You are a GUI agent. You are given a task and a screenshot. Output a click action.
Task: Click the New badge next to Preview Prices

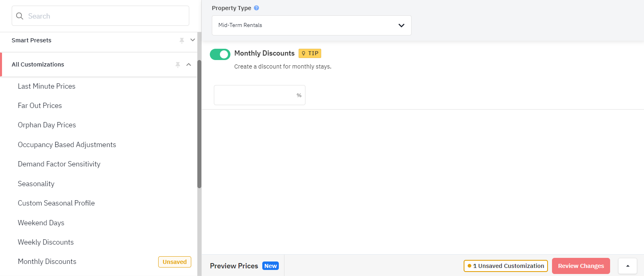(270, 266)
